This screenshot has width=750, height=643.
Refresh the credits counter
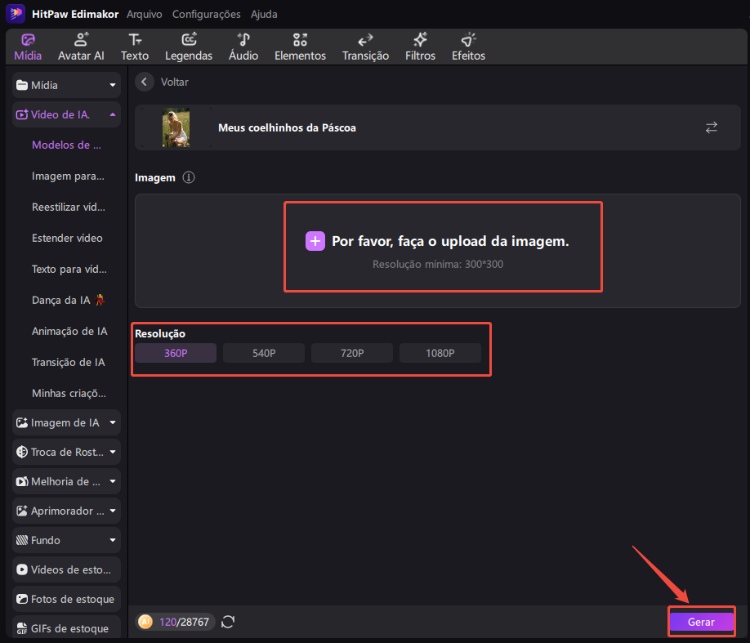[228, 622]
